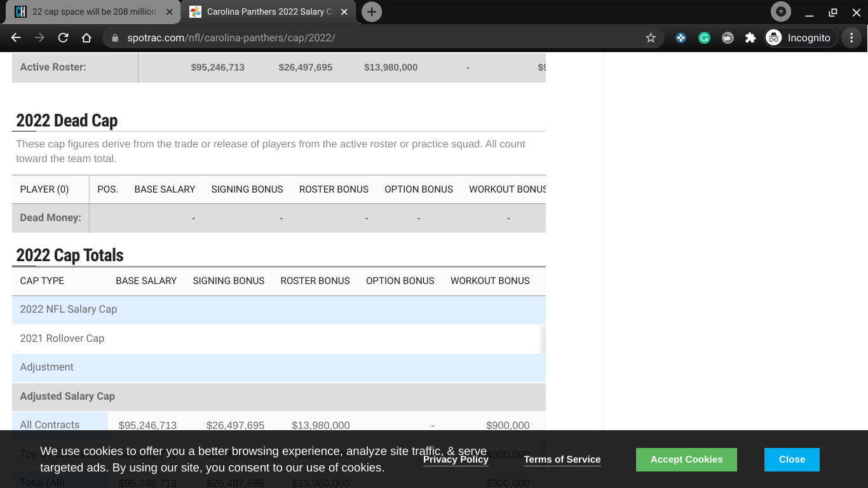Open a new browser tab
The width and height of the screenshot is (868, 488).
[x=372, y=11]
